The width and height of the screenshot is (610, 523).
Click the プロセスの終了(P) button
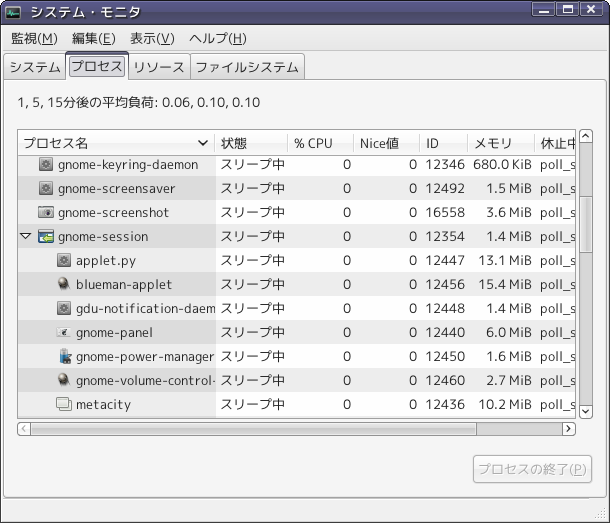pos(532,469)
